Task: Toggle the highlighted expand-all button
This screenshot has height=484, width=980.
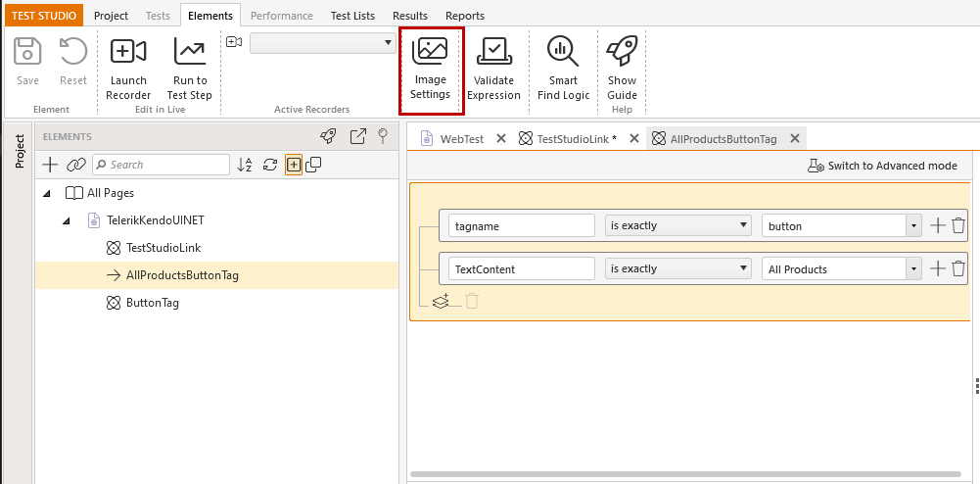Action: coord(294,165)
